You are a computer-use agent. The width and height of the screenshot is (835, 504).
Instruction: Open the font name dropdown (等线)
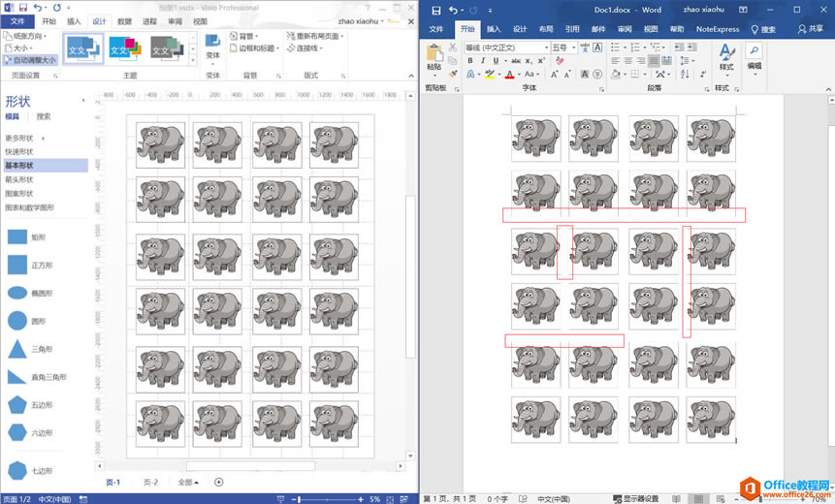click(x=505, y=47)
